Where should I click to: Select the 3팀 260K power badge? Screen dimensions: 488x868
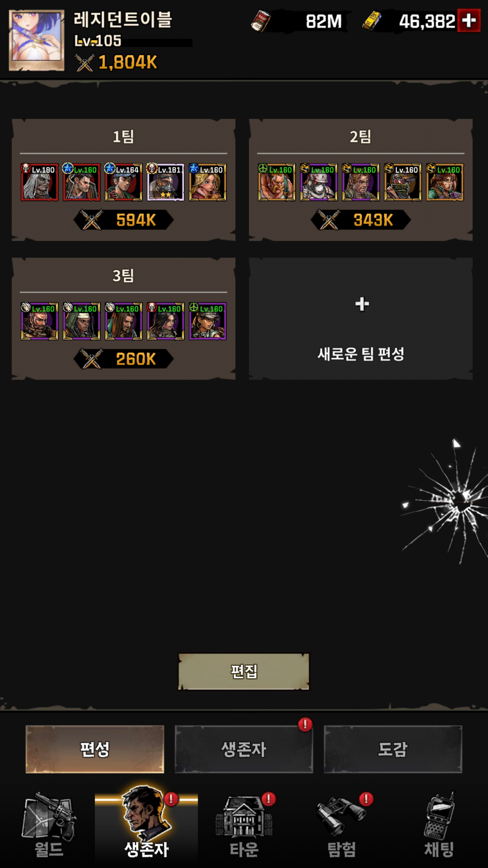coord(123,359)
